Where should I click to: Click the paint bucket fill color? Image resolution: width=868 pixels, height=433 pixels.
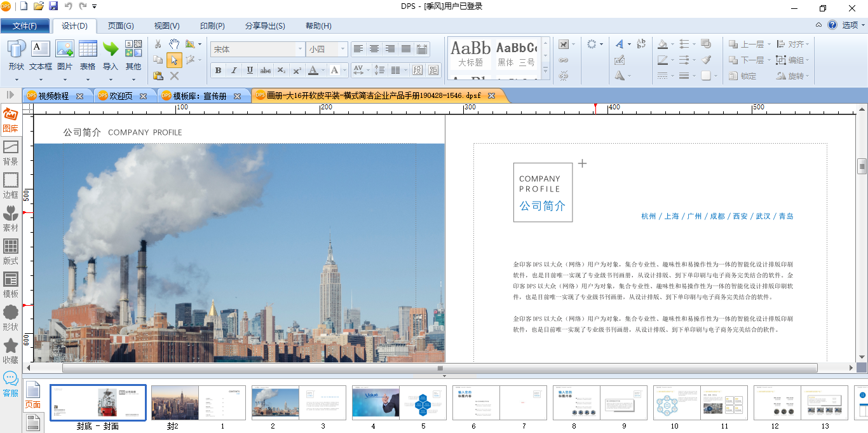663,44
